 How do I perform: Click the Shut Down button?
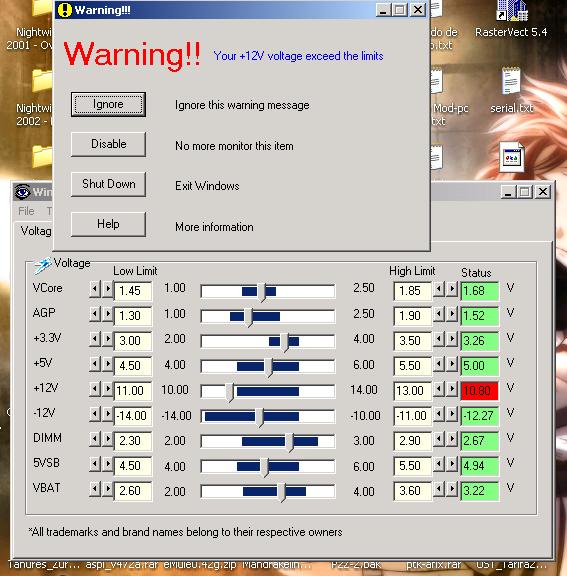pos(108,184)
